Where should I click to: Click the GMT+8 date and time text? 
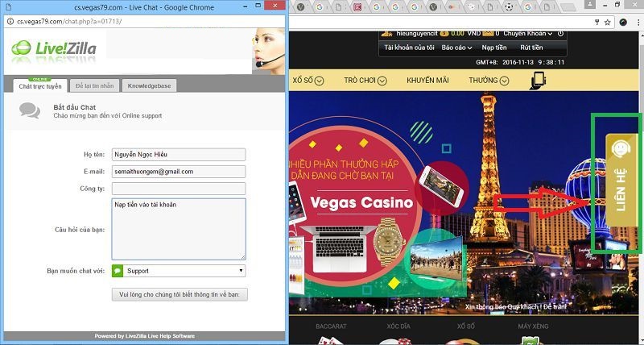[x=520, y=63]
